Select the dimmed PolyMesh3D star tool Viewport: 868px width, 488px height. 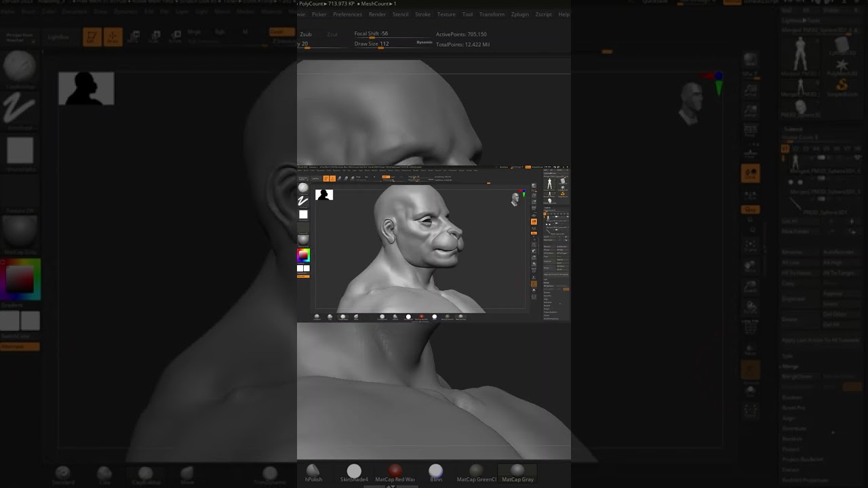click(x=842, y=66)
